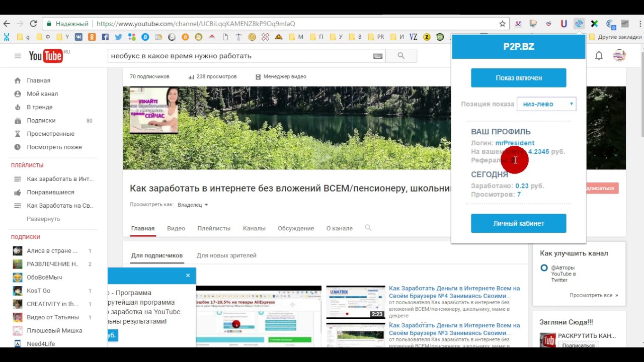Open YouTube hamburger guide menu
This screenshot has height=362, width=644.
pyautogui.click(x=18, y=56)
